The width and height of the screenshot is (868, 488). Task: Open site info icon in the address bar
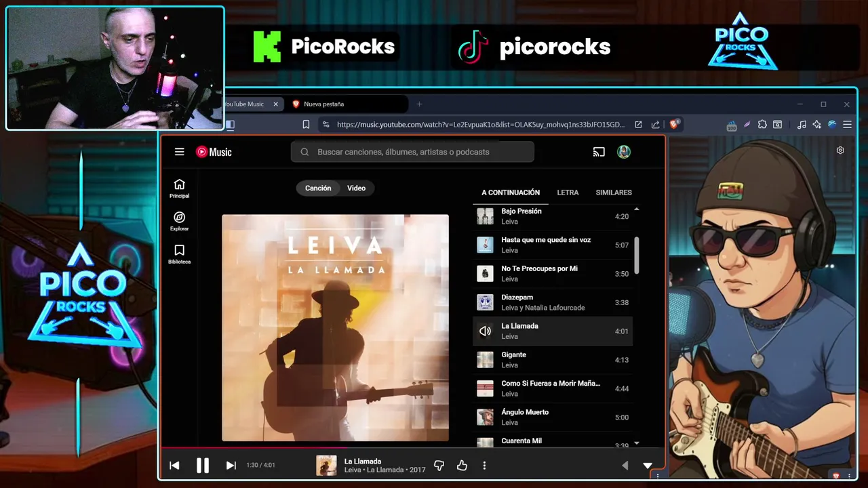click(x=325, y=125)
